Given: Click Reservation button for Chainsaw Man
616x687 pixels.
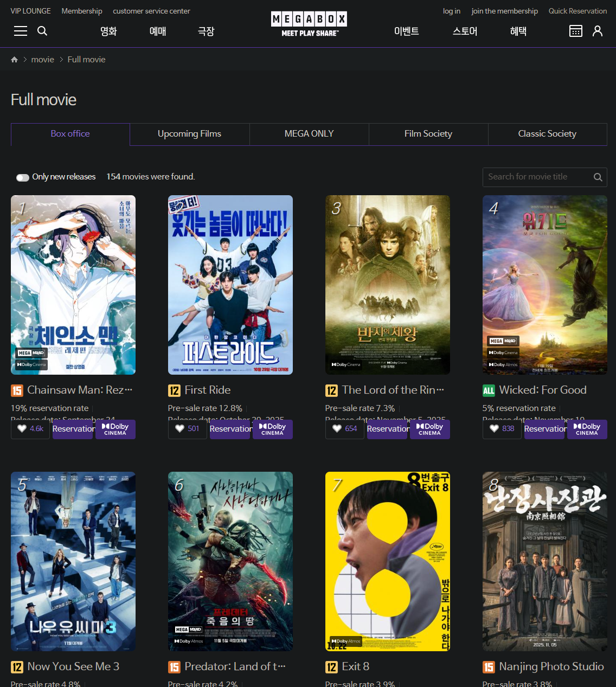Looking at the screenshot, I should click(73, 429).
